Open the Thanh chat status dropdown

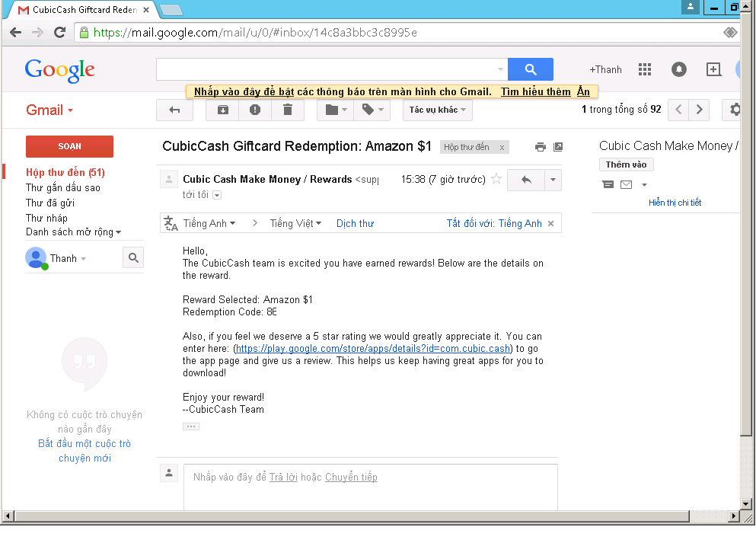[68, 258]
